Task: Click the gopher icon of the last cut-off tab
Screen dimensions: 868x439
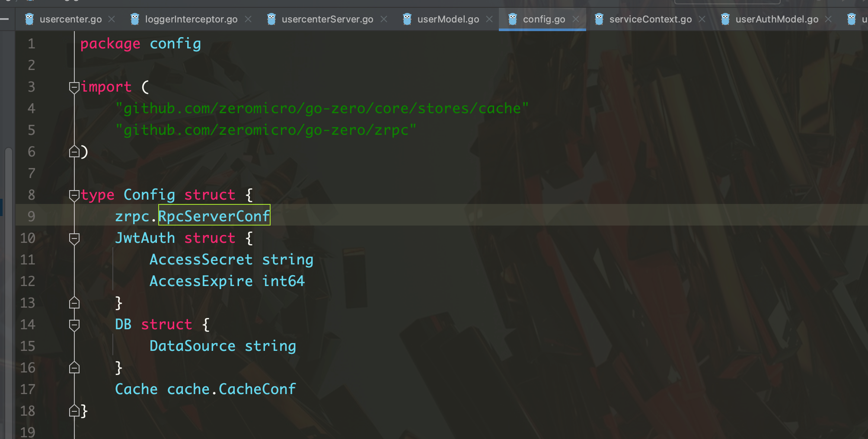Action: pyautogui.click(x=852, y=19)
